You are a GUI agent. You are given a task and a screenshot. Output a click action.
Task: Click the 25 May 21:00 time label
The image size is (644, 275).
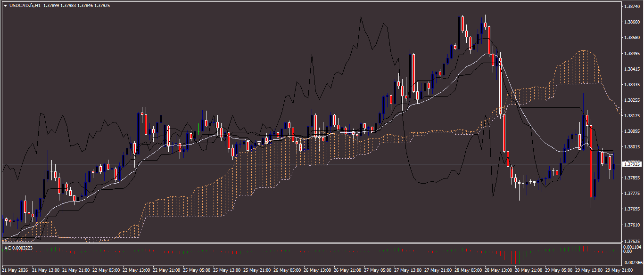[x=257, y=271]
